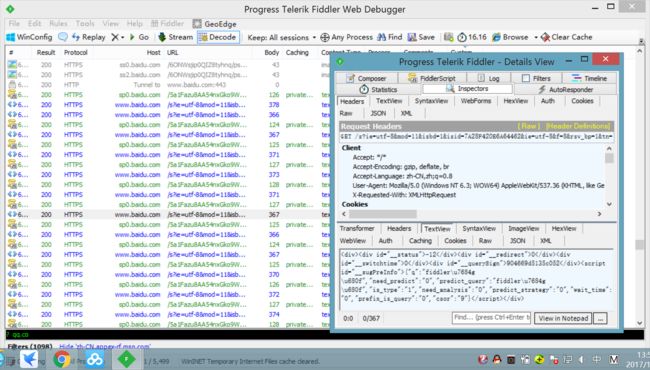The height and width of the screenshot is (370, 650).
Task: Open the Log tab
Action: [488, 78]
